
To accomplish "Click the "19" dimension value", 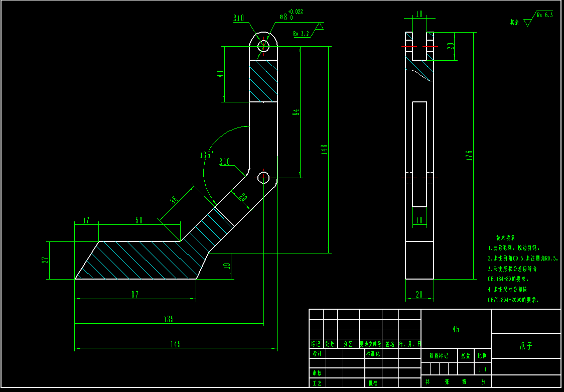I will click(227, 266).
